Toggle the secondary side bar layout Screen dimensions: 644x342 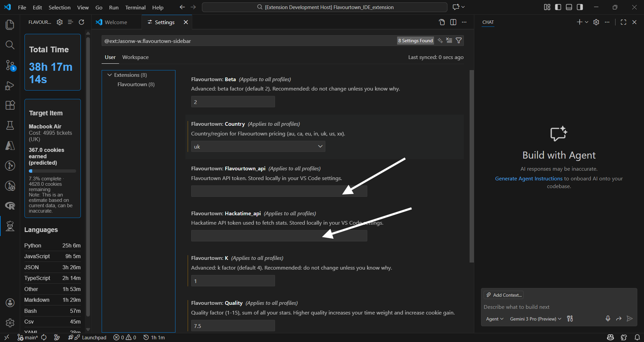pyautogui.click(x=580, y=7)
